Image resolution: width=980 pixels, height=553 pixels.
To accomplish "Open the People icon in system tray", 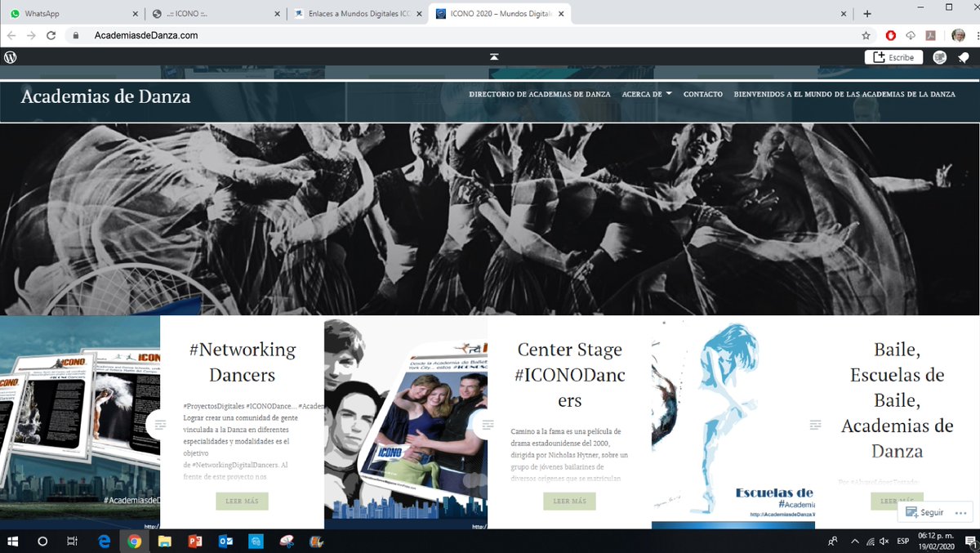I will (832, 541).
